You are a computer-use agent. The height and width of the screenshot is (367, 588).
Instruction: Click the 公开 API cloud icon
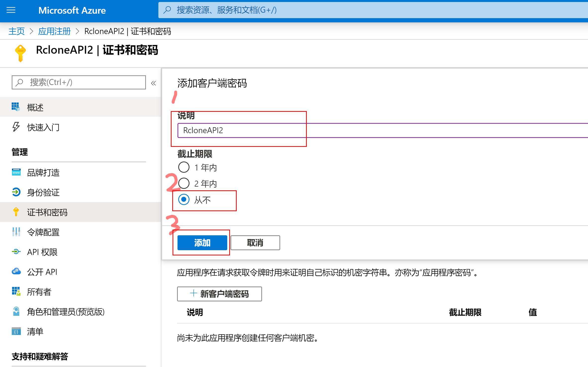coord(16,271)
